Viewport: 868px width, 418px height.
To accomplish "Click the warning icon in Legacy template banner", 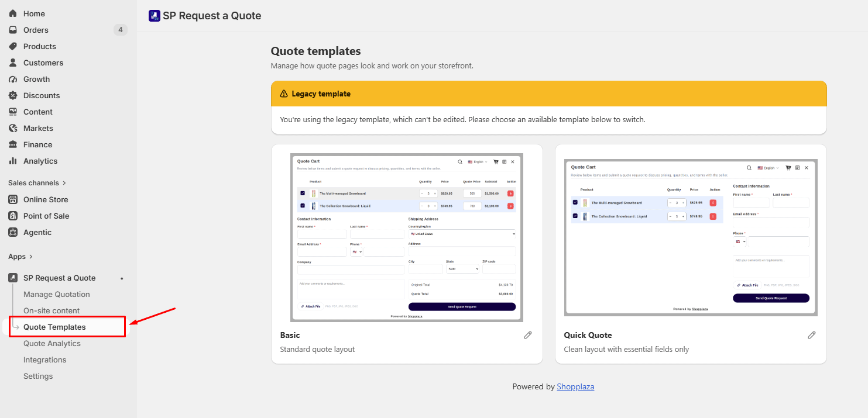I will pos(284,94).
